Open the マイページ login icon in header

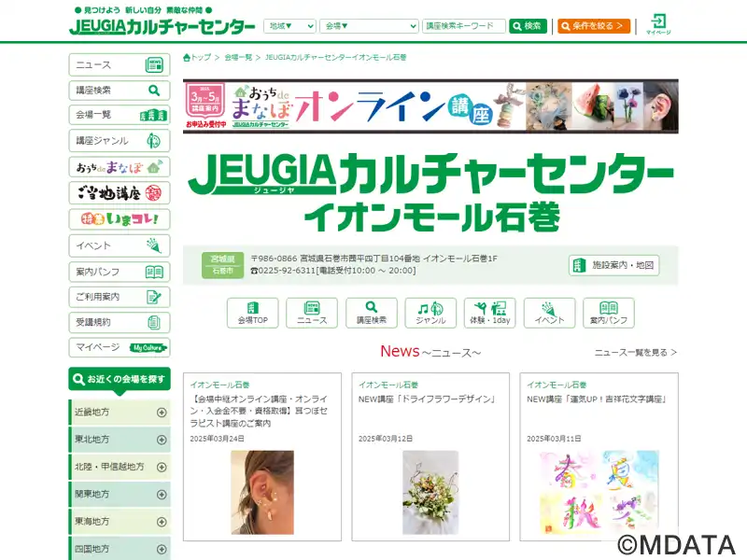tap(658, 24)
